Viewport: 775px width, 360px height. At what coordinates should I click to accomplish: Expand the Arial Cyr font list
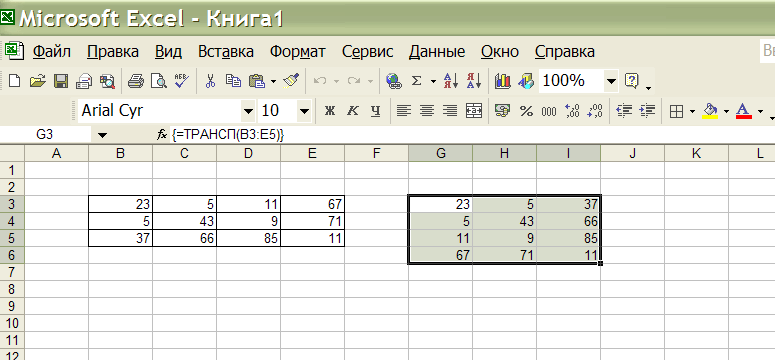[248, 111]
